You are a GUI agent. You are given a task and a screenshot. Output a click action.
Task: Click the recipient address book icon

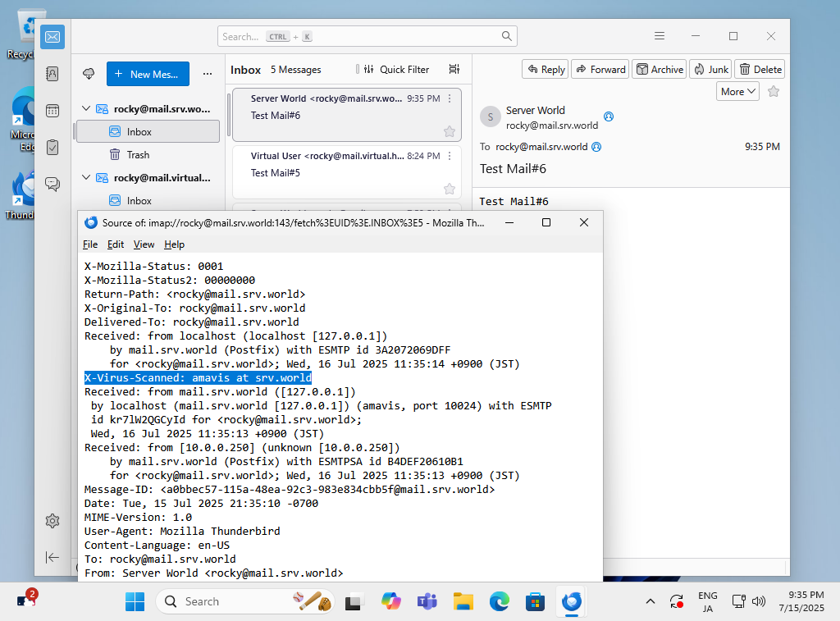click(x=596, y=147)
